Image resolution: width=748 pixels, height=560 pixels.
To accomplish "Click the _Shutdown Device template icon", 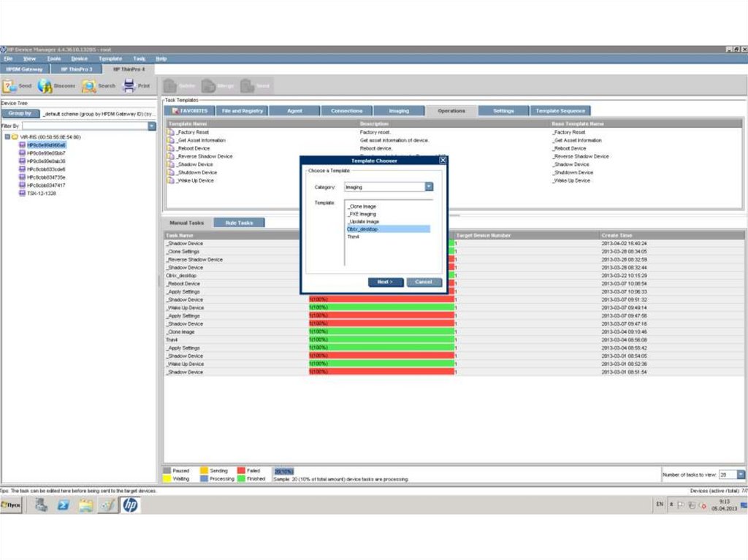I will pos(171,173).
